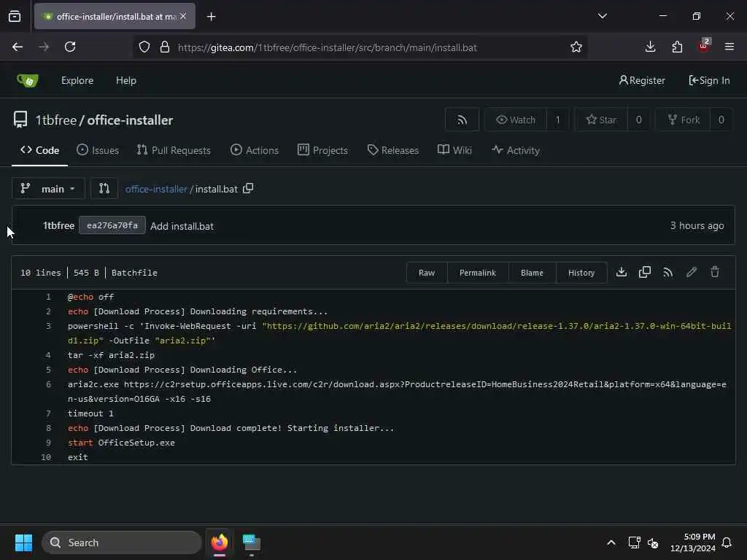Click the Register link
The width and height of the screenshot is (747, 560).
[642, 80]
